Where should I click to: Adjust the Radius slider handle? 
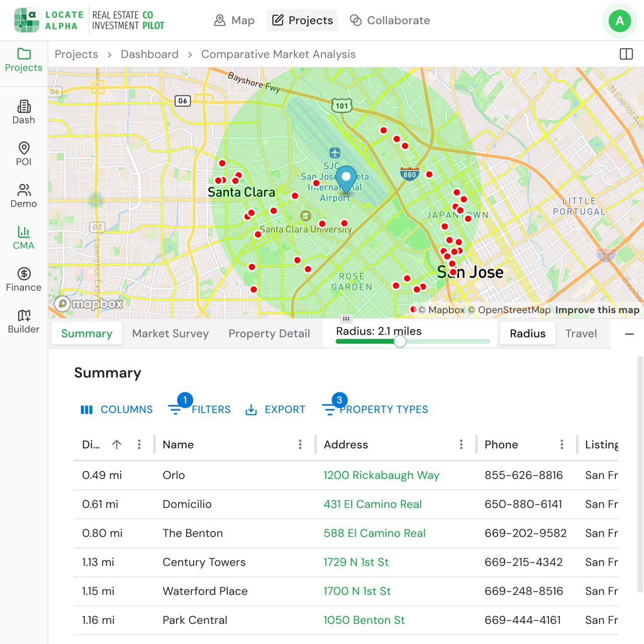400,342
